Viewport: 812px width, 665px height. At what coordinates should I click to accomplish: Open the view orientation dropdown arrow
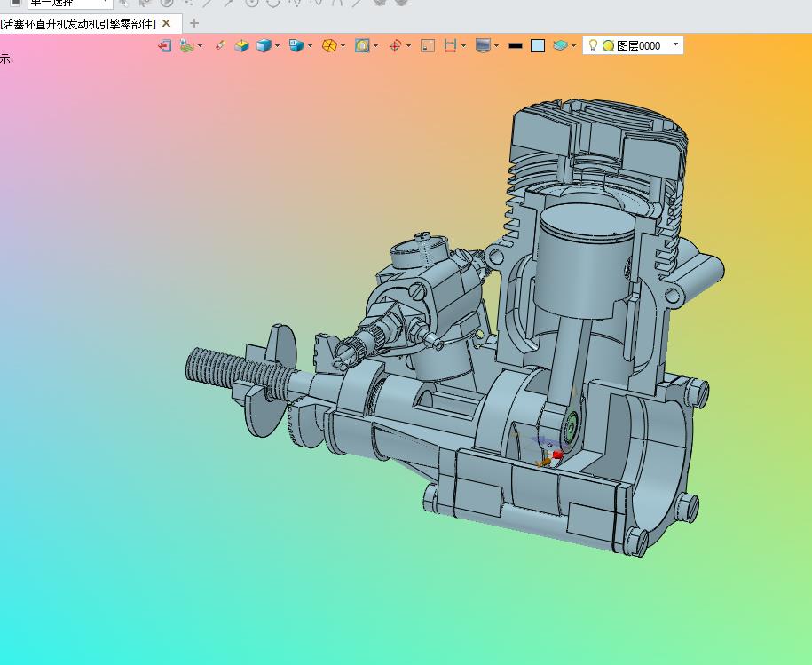pos(311,45)
